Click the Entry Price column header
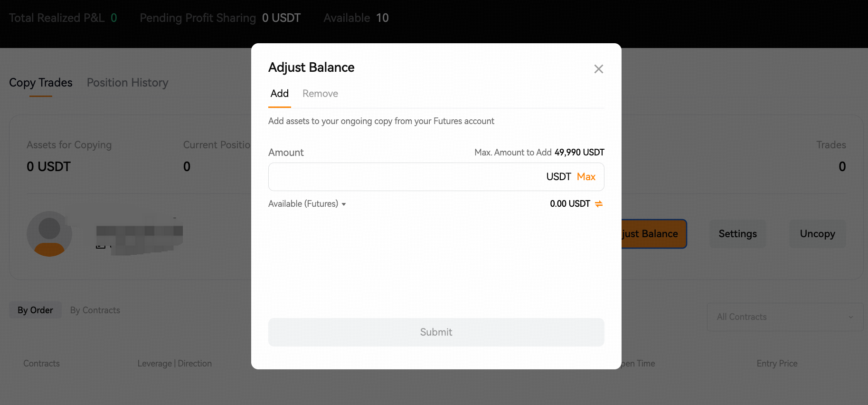 [777, 364]
